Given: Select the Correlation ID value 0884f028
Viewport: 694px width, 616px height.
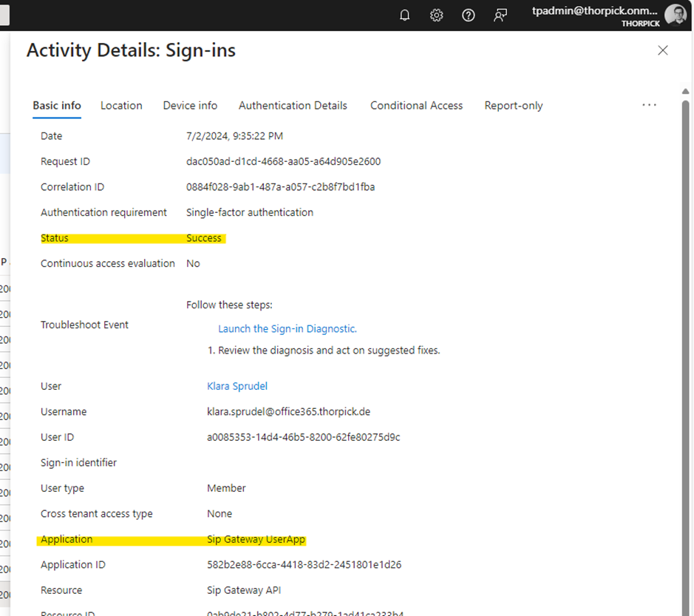Looking at the screenshot, I should tap(281, 187).
